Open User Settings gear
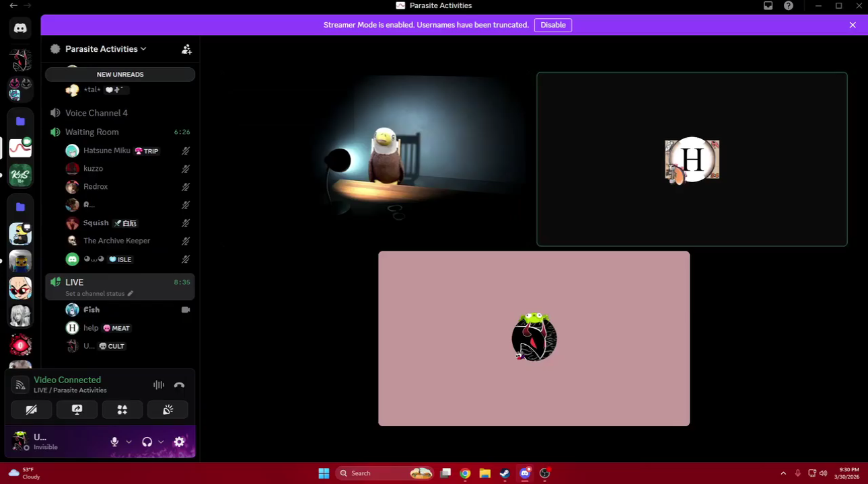 179,442
